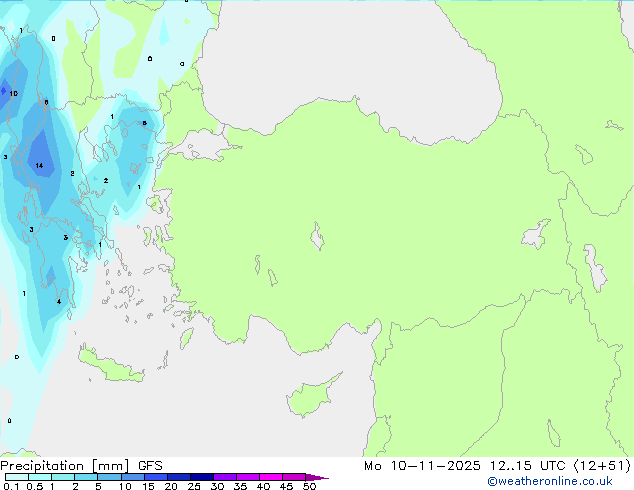This screenshot has width=634, height=490.
Task: Click the 20–25 mm dark blue legend box
Action: (x=179, y=477)
